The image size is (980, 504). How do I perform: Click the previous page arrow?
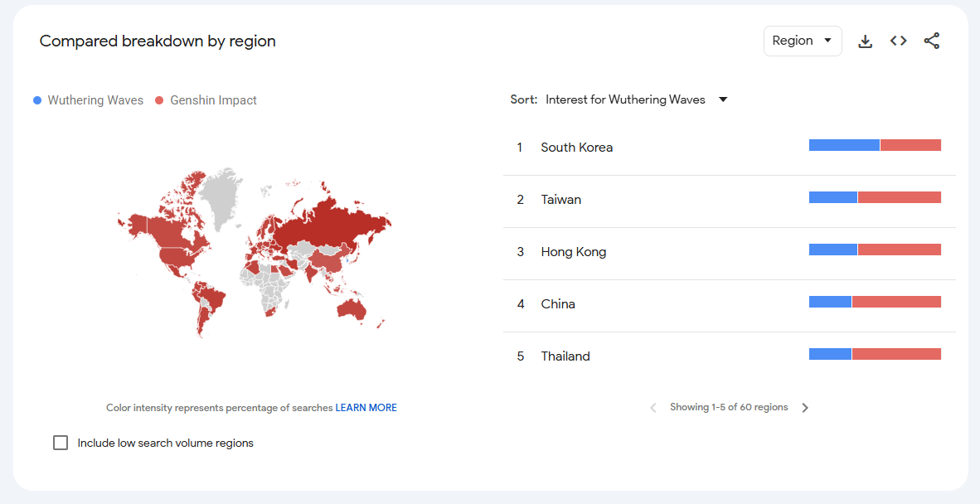tap(653, 408)
